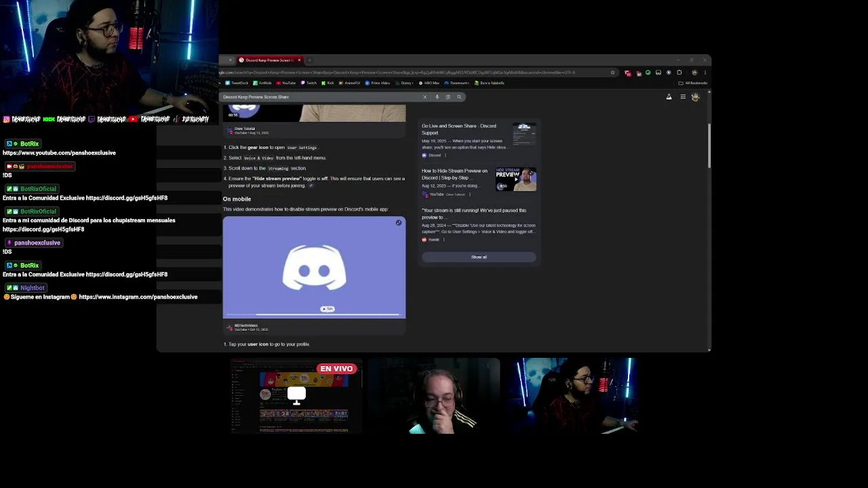The image size is (868, 488).
Task: Click the browser address bar URL
Action: click(397, 73)
